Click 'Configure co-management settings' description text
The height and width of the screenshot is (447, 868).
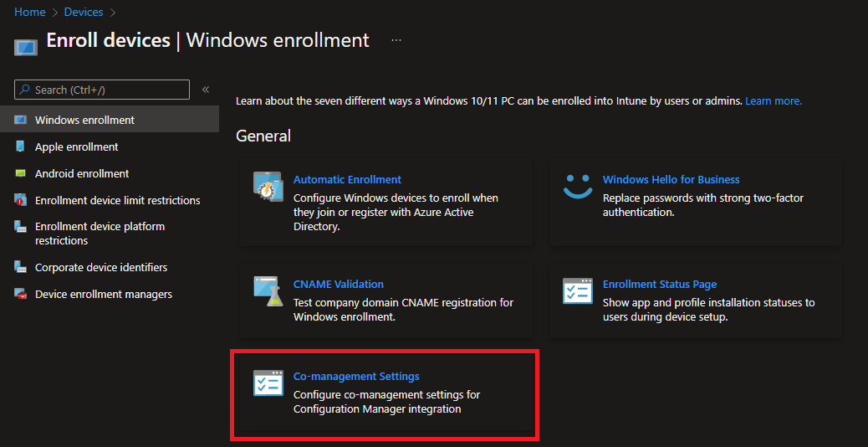click(x=386, y=402)
